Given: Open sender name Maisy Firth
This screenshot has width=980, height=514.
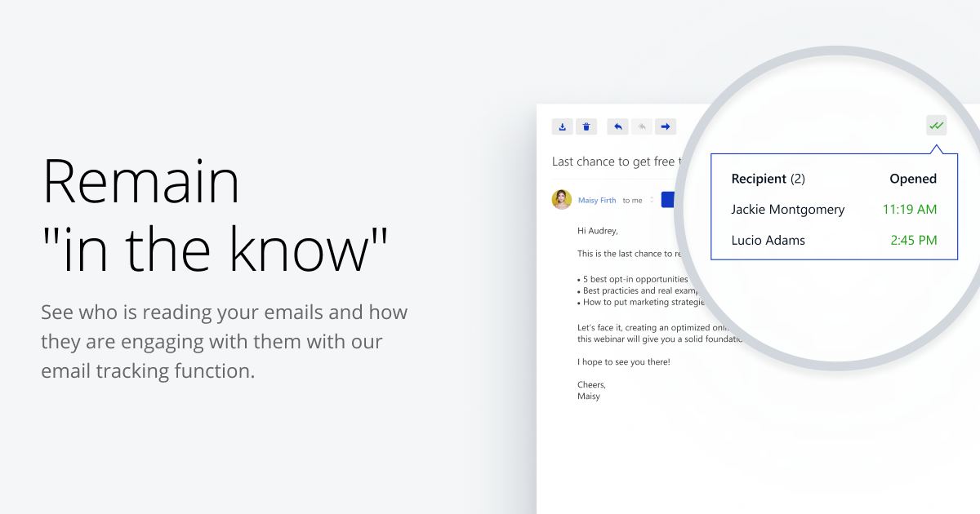Looking at the screenshot, I should point(597,201).
